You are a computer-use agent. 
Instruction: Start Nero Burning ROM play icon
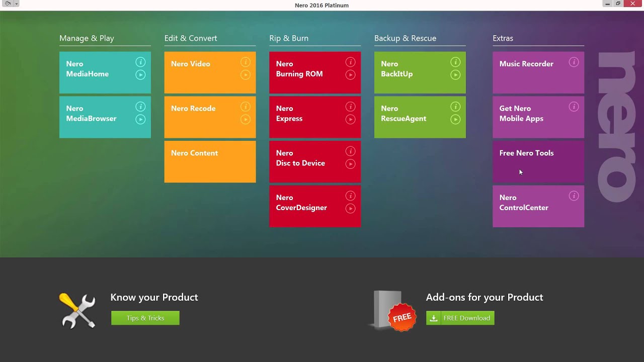point(350,75)
